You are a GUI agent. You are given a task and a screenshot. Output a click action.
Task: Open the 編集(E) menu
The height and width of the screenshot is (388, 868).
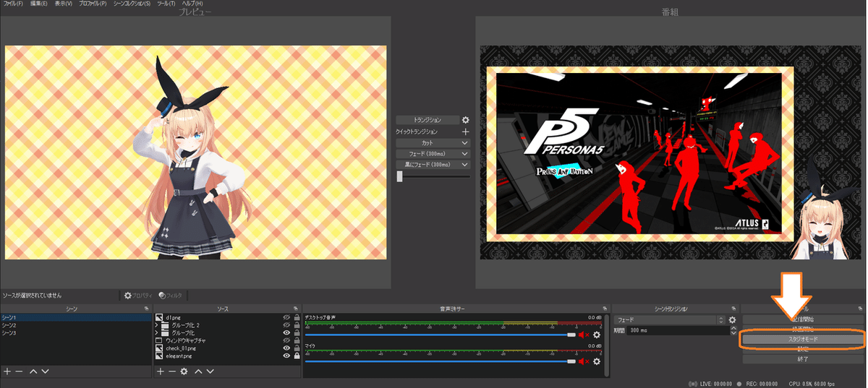pyautogui.click(x=38, y=4)
